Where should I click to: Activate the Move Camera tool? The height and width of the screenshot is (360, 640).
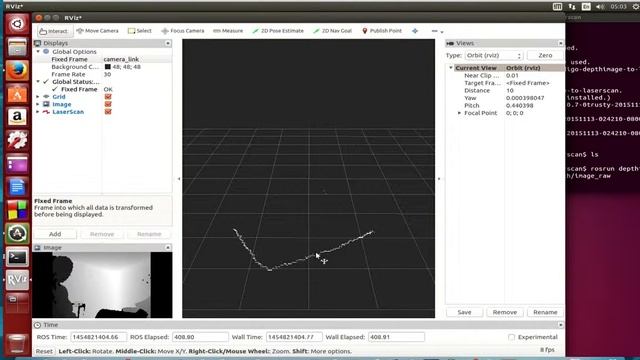click(x=98, y=31)
